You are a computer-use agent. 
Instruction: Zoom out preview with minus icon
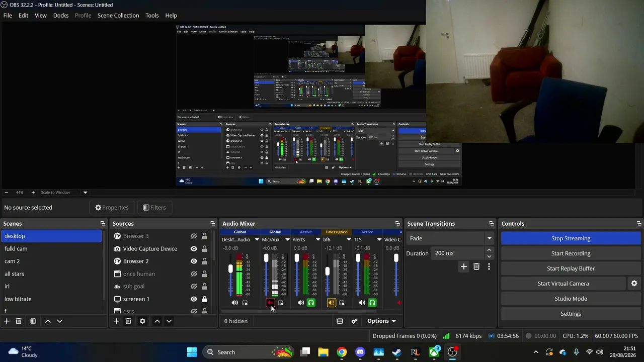6,193
